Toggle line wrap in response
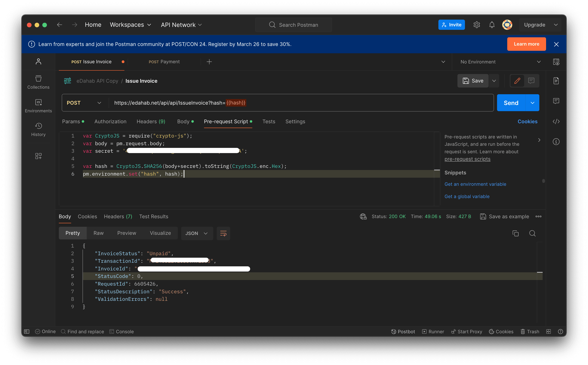 [223, 233]
